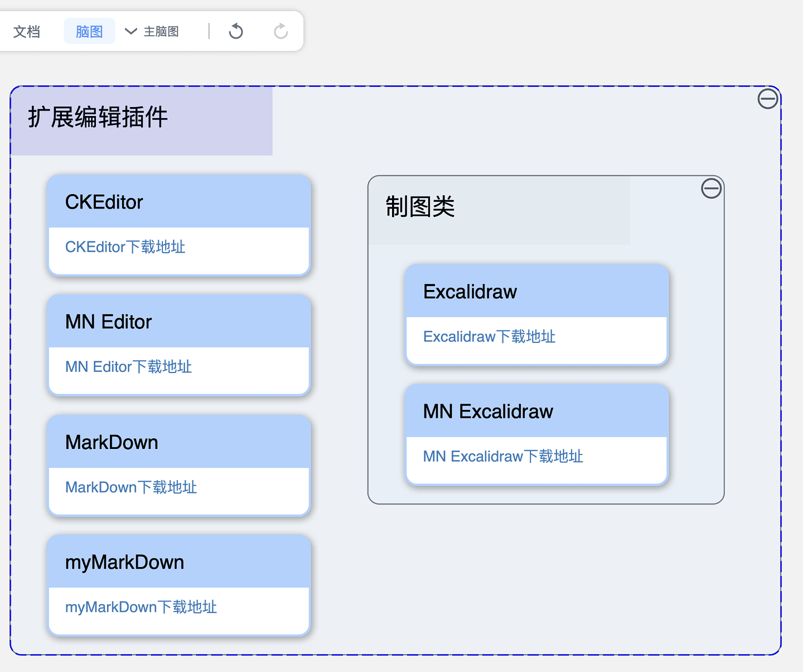
Task: Select the CKEditor card header
Action: pos(179,202)
